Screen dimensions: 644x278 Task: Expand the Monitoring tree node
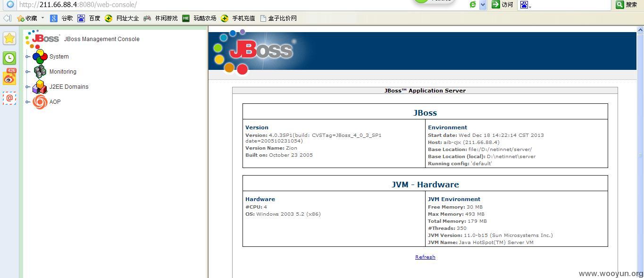click(x=28, y=72)
